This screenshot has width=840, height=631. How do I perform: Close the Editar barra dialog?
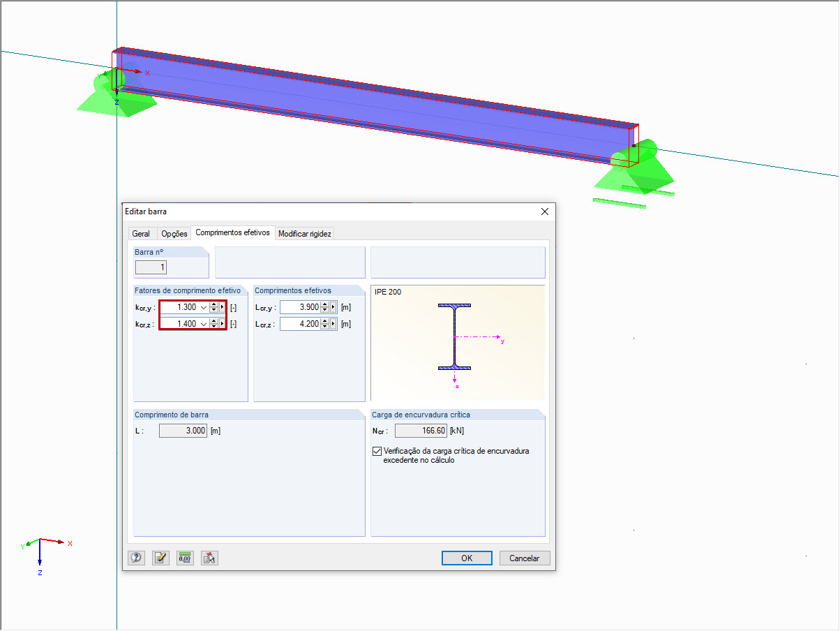pyautogui.click(x=545, y=211)
